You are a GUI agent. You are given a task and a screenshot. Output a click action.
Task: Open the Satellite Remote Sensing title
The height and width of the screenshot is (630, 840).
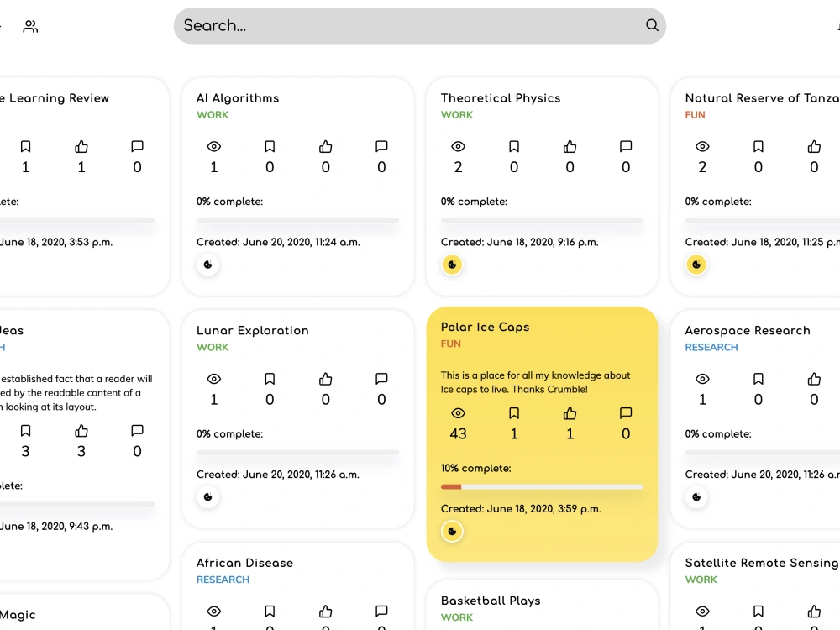(761, 563)
